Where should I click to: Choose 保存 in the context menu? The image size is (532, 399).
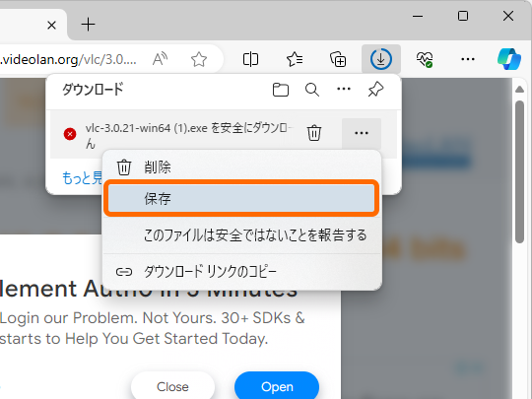pos(241,198)
